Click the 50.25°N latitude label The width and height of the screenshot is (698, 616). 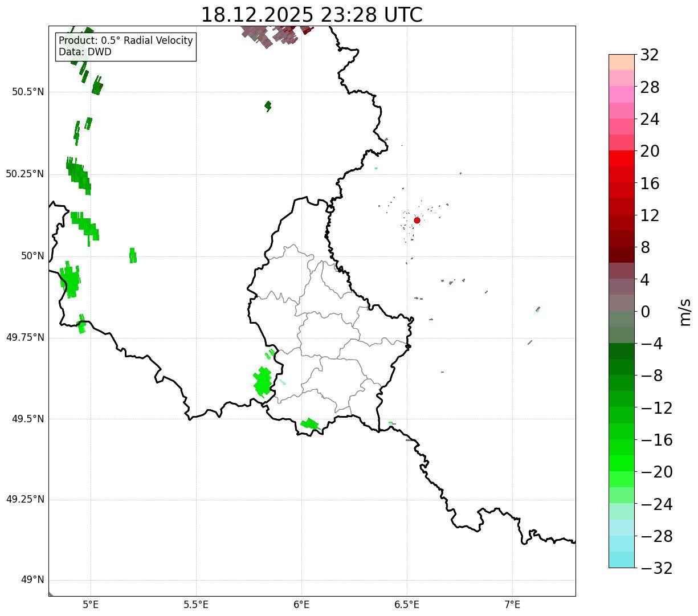click(x=25, y=174)
